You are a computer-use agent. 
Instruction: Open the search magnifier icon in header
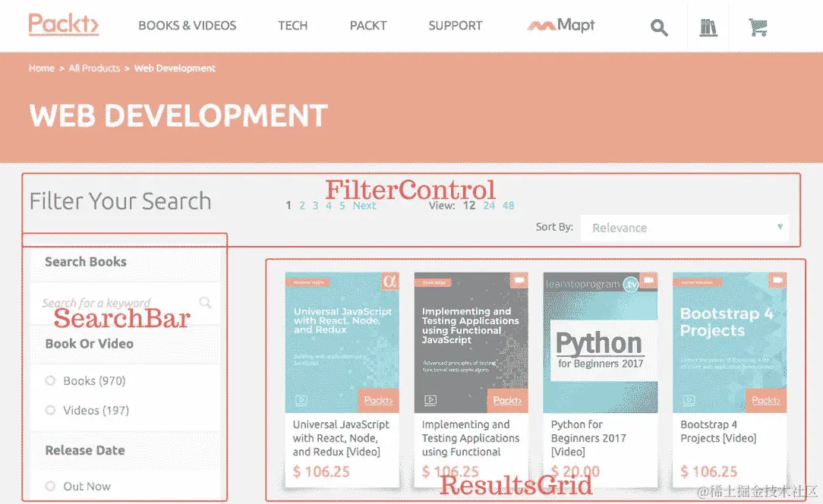(x=659, y=27)
